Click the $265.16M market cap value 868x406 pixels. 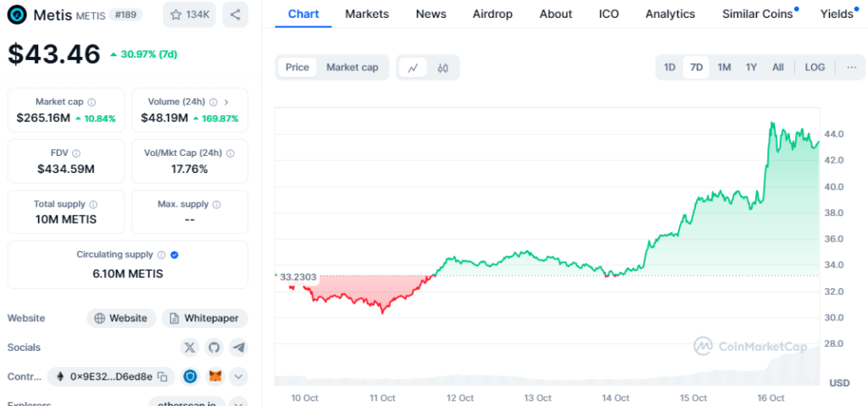(44, 118)
